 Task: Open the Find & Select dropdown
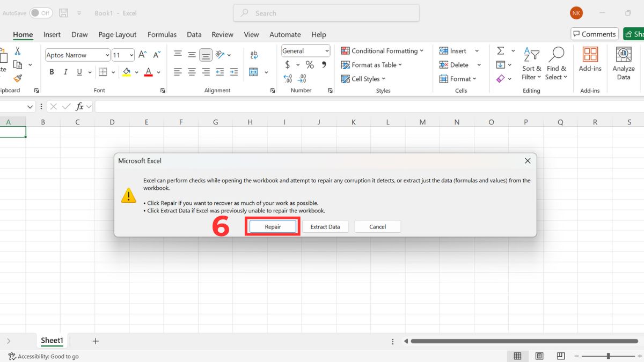click(x=556, y=63)
